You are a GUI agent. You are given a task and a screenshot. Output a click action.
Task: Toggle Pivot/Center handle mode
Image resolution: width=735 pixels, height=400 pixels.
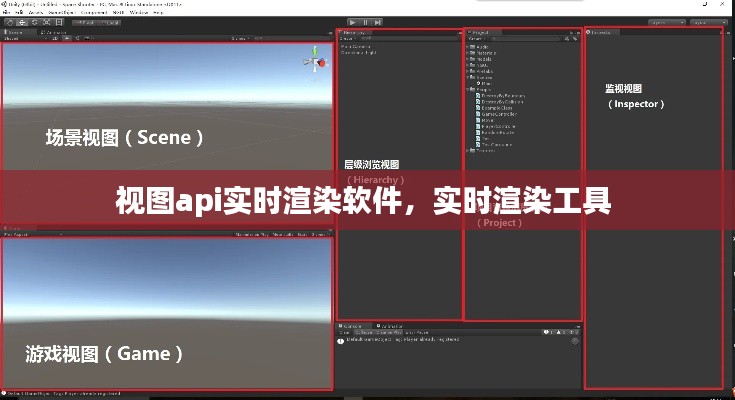pyautogui.click(x=81, y=22)
